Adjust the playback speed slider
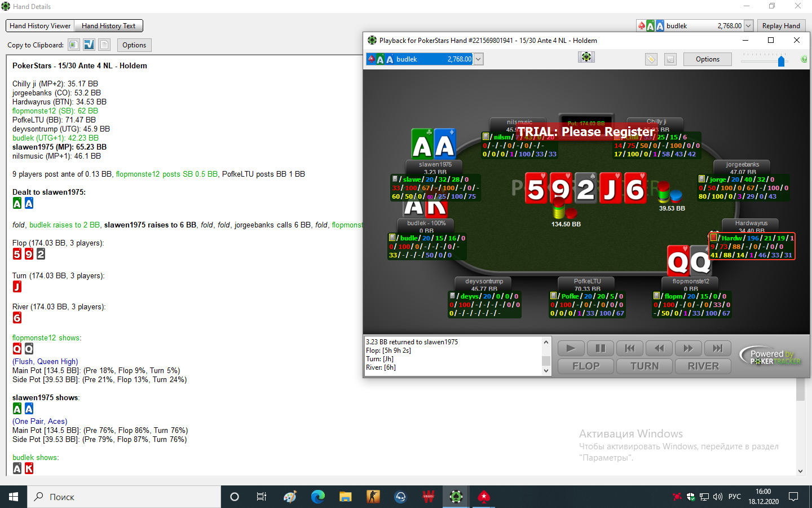This screenshot has height=508, width=812. point(781,60)
